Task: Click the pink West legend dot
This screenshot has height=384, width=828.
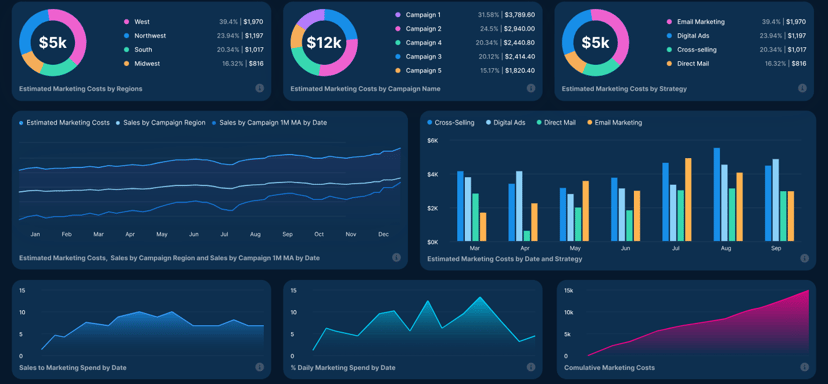Action: click(x=126, y=22)
